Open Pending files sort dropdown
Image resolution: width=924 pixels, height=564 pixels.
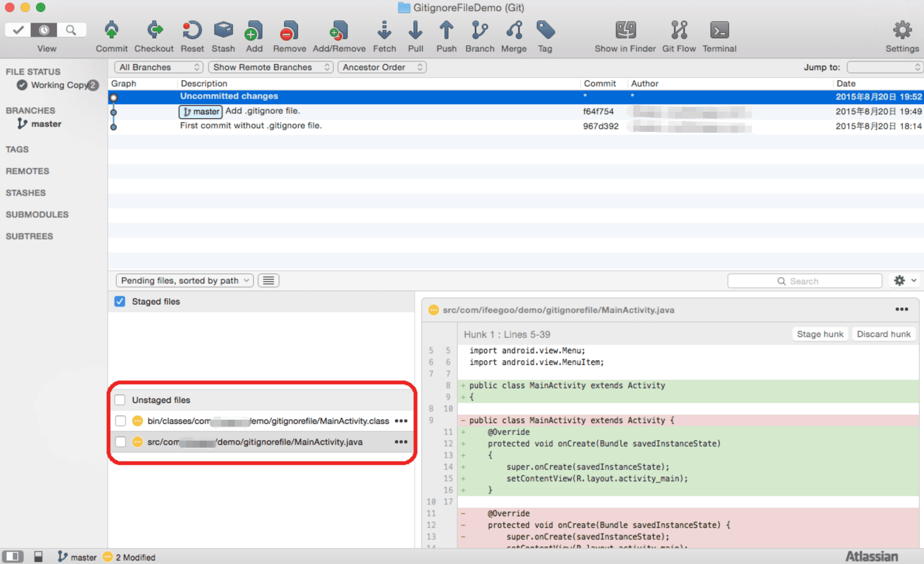click(185, 280)
